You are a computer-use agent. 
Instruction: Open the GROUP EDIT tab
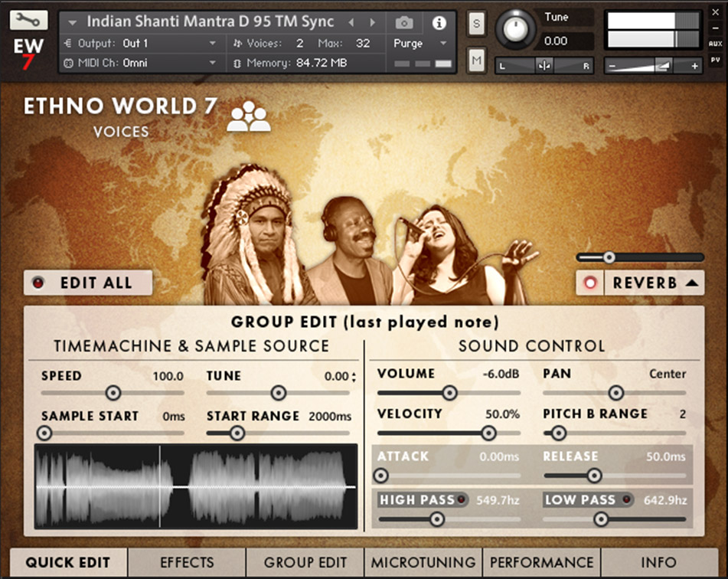(305, 562)
